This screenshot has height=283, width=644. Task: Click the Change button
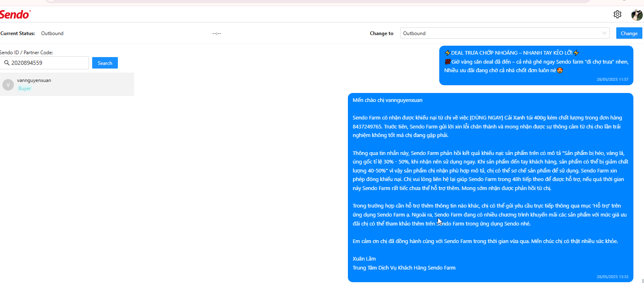point(629,33)
